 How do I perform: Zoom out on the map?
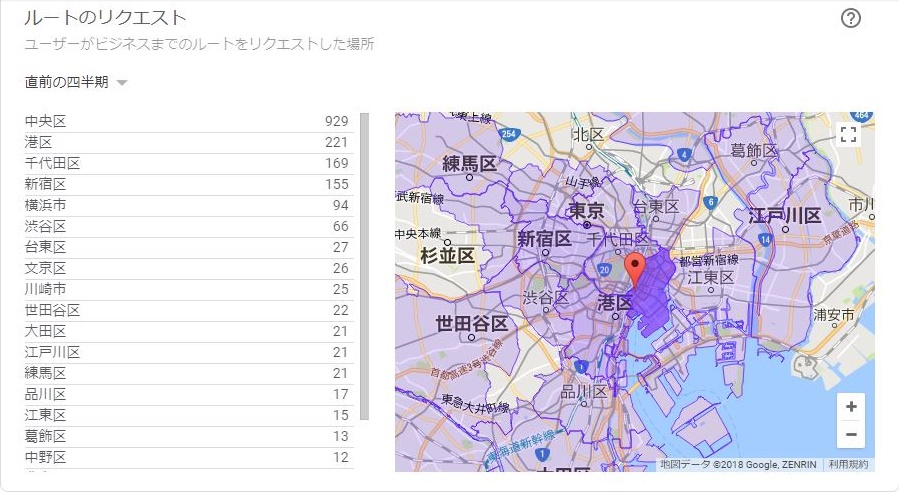point(851,435)
